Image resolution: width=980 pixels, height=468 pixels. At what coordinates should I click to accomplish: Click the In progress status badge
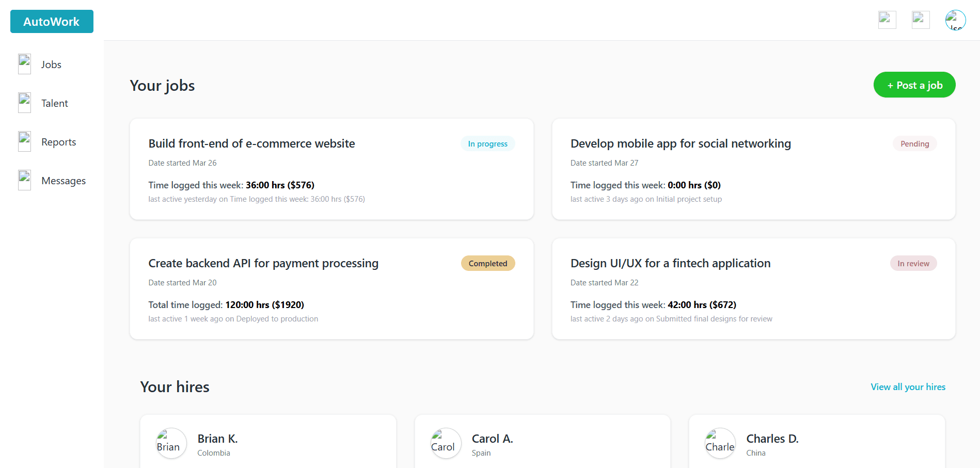(487, 144)
